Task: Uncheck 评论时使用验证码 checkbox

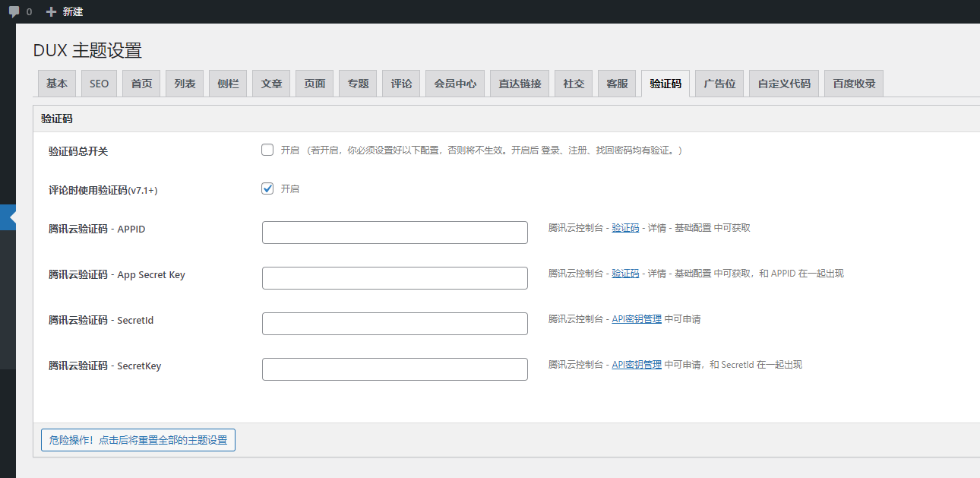Action: point(267,188)
